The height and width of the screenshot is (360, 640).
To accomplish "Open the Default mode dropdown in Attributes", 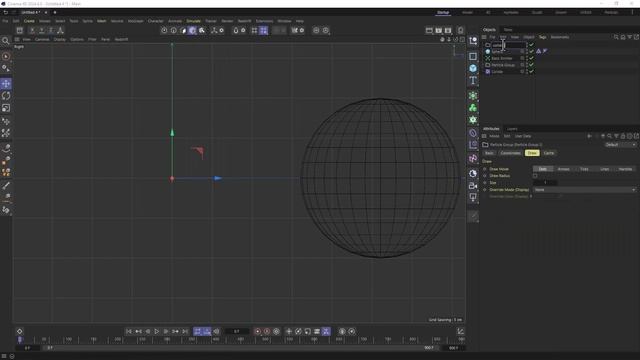I will [620, 144].
